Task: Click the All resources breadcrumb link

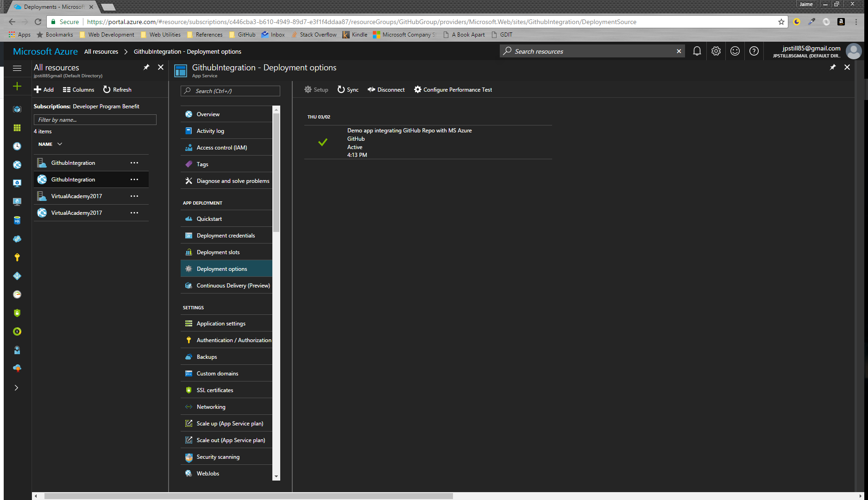Action: (x=101, y=52)
